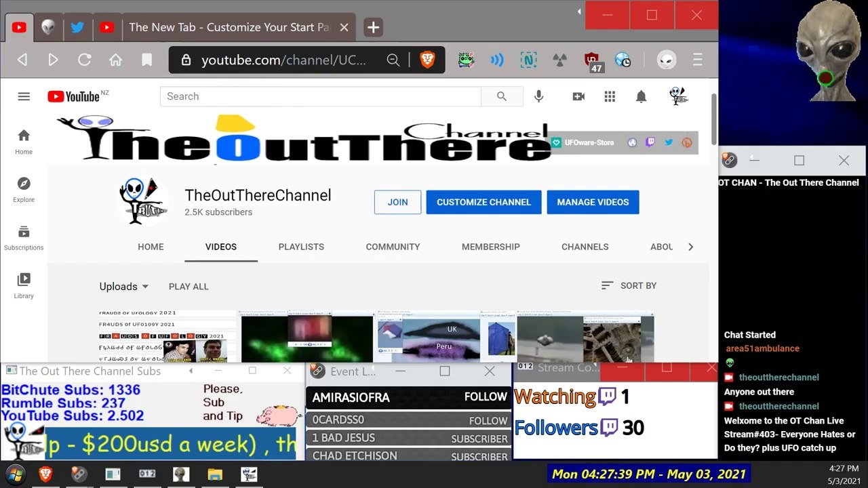Click CUSTOMIZE CHANNEL
The image size is (868, 488).
pos(484,202)
